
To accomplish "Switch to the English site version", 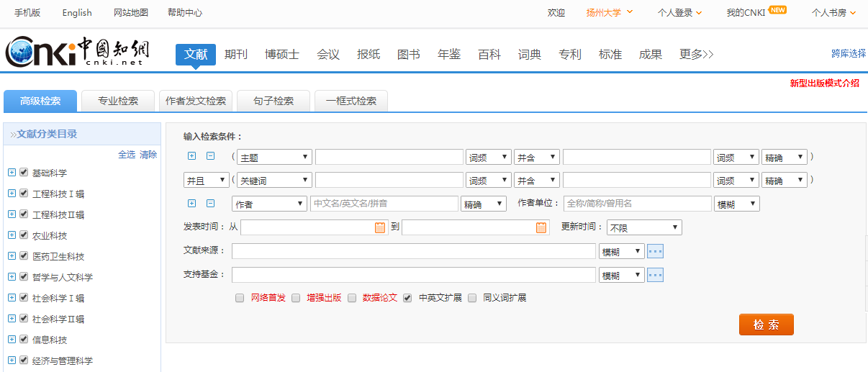I will [x=77, y=12].
